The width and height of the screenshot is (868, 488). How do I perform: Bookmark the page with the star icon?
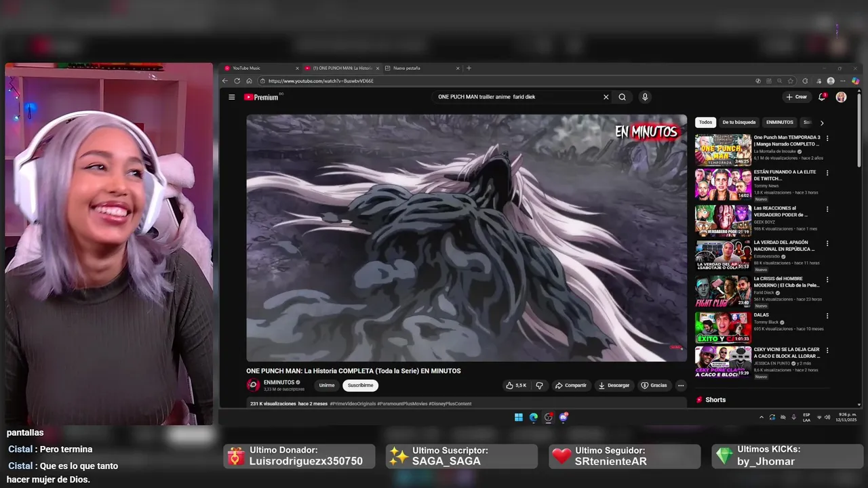[x=791, y=81]
